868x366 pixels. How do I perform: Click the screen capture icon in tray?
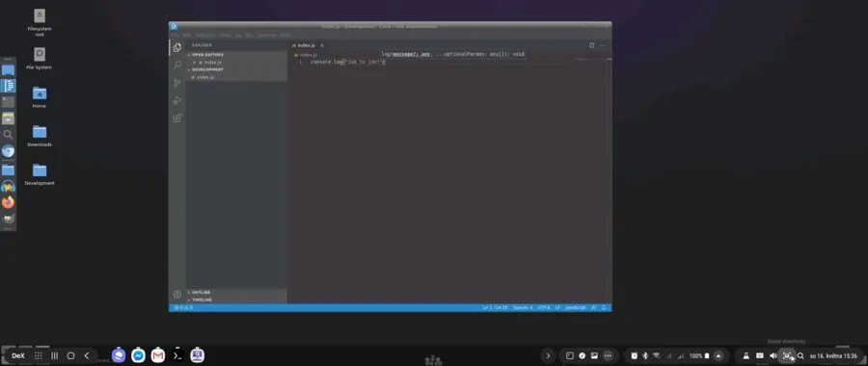click(787, 355)
